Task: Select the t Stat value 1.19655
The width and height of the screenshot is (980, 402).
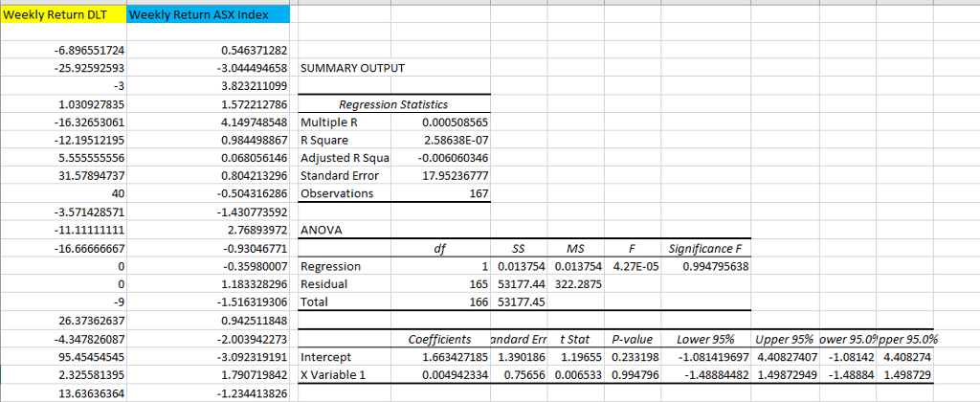Action: click(582, 358)
